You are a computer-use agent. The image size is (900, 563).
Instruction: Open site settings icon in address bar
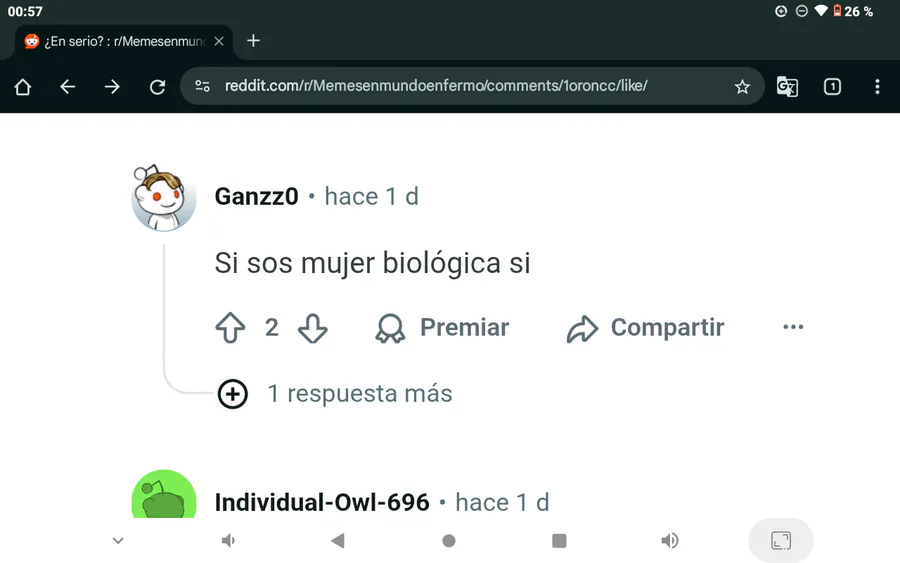click(x=203, y=86)
